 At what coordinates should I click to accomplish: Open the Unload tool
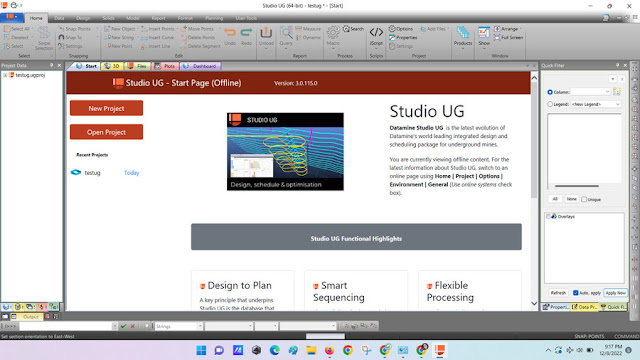tap(266, 33)
